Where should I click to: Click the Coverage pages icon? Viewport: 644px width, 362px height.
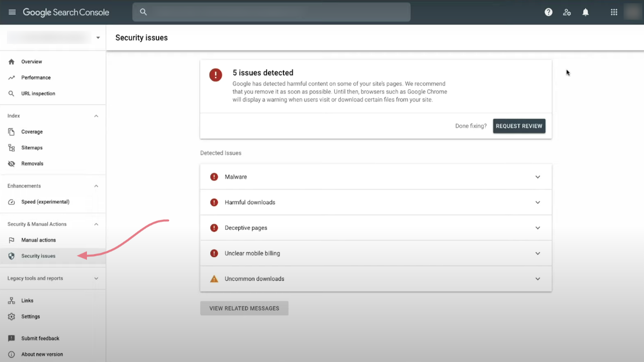pos(11,132)
